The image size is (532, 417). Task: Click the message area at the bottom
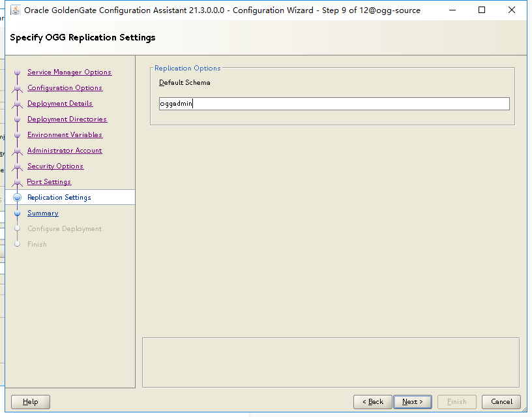[x=331, y=362]
